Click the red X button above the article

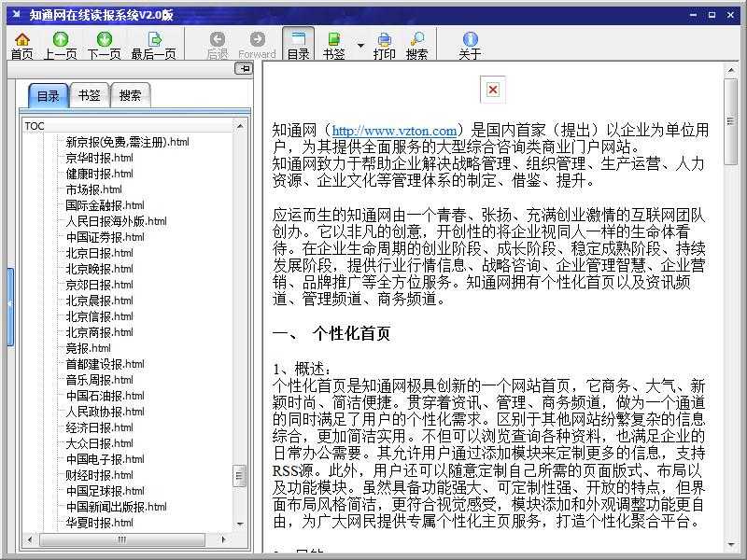click(492, 91)
